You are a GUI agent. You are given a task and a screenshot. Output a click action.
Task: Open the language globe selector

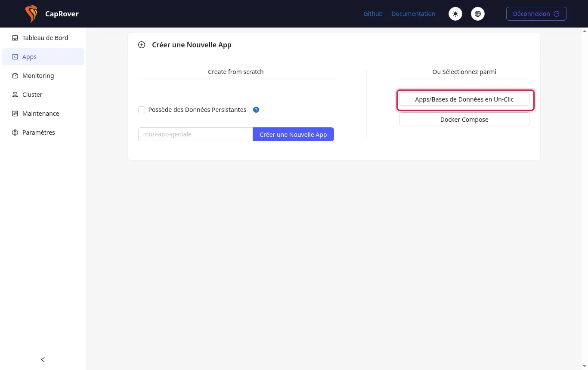coord(478,14)
